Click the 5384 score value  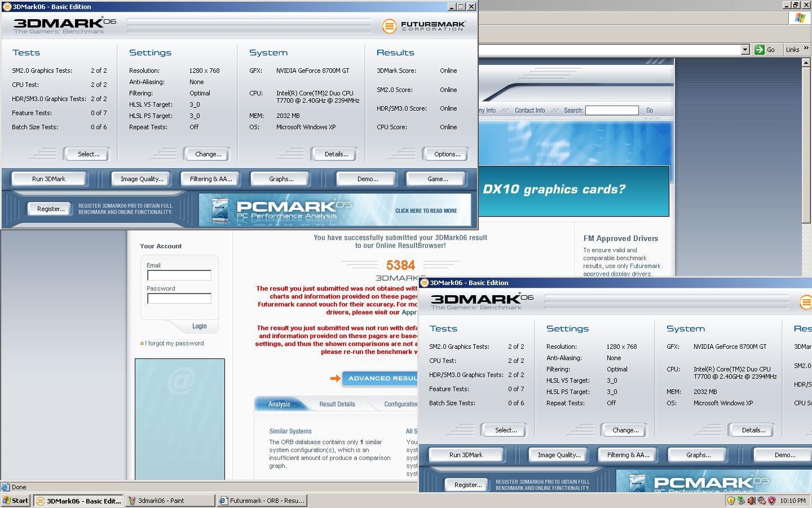pos(400,265)
